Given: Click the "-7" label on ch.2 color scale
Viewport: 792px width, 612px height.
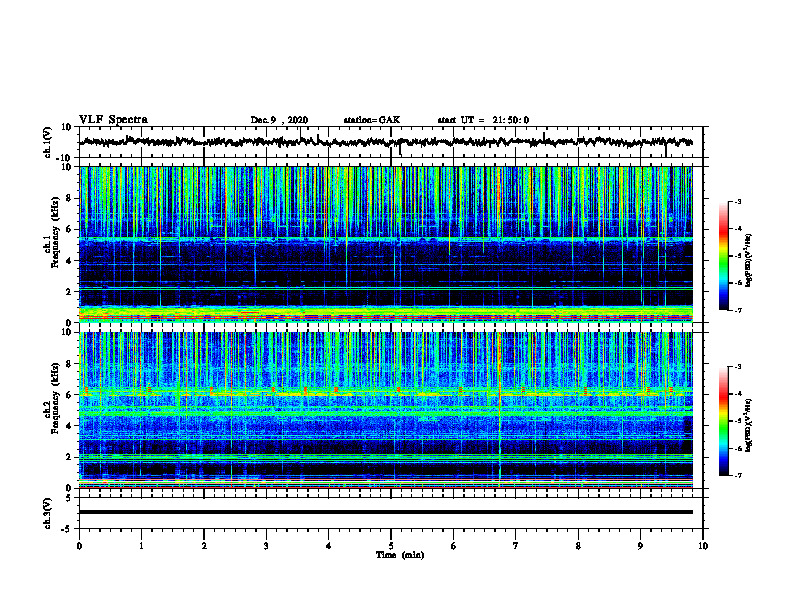Looking at the screenshot, I should click(x=737, y=476).
